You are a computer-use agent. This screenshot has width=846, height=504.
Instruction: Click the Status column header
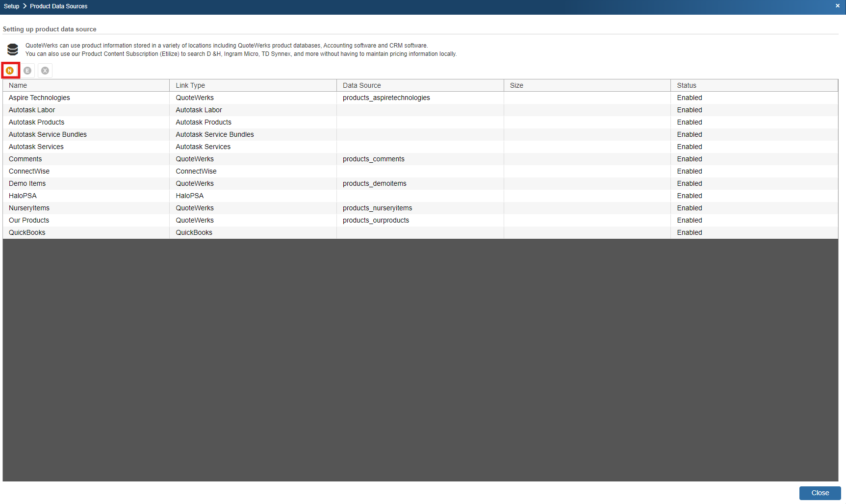click(x=754, y=85)
